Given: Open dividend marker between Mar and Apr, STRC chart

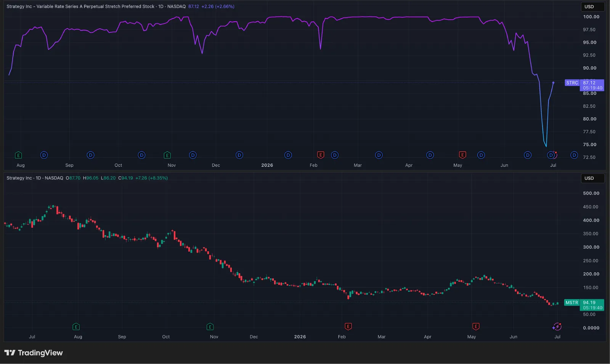Looking at the screenshot, I should pyautogui.click(x=379, y=155).
